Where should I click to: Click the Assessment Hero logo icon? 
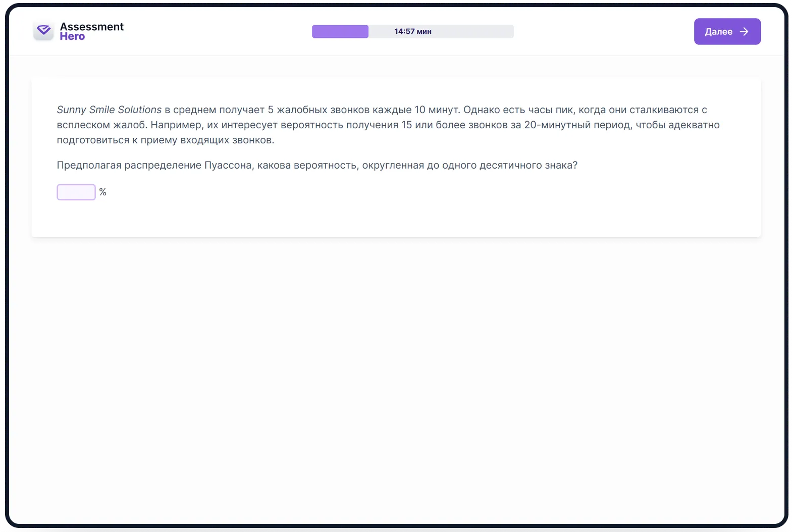click(44, 31)
